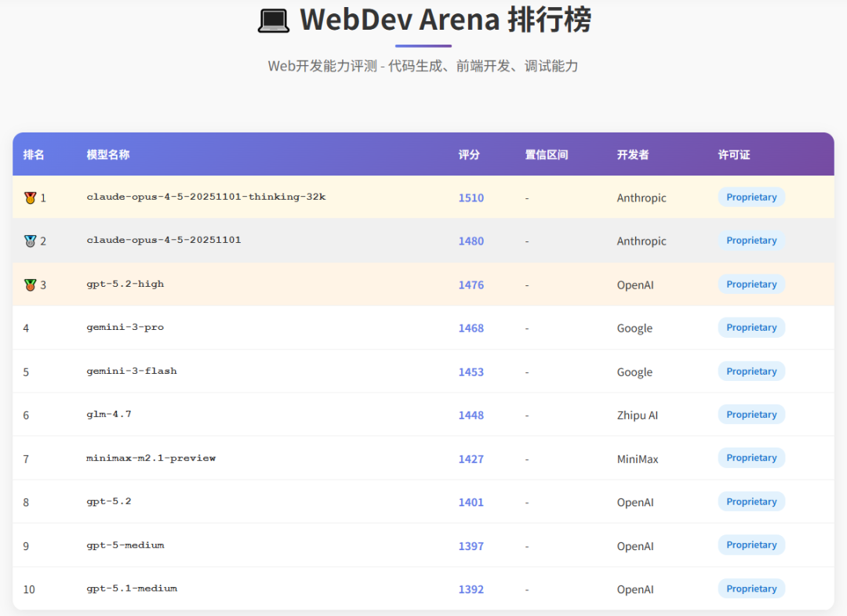Click score 1476
The width and height of the screenshot is (847, 616).
click(x=471, y=284)
